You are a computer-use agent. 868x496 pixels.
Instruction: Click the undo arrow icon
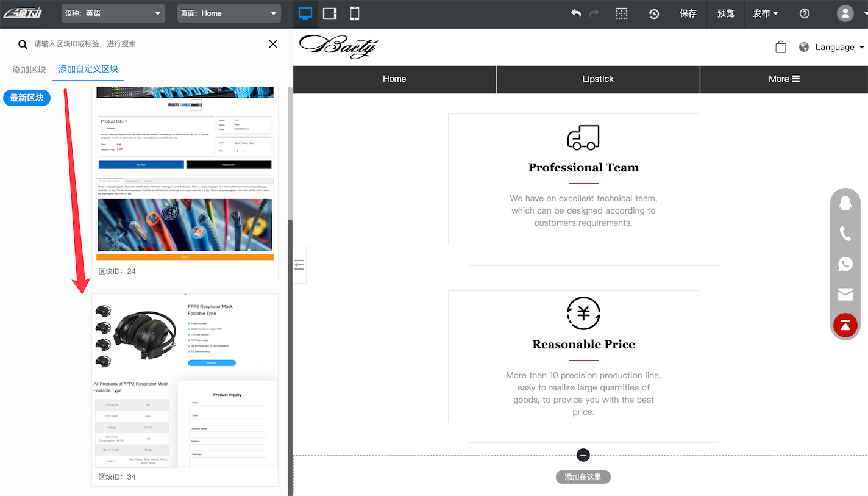[x=575, y=13]
